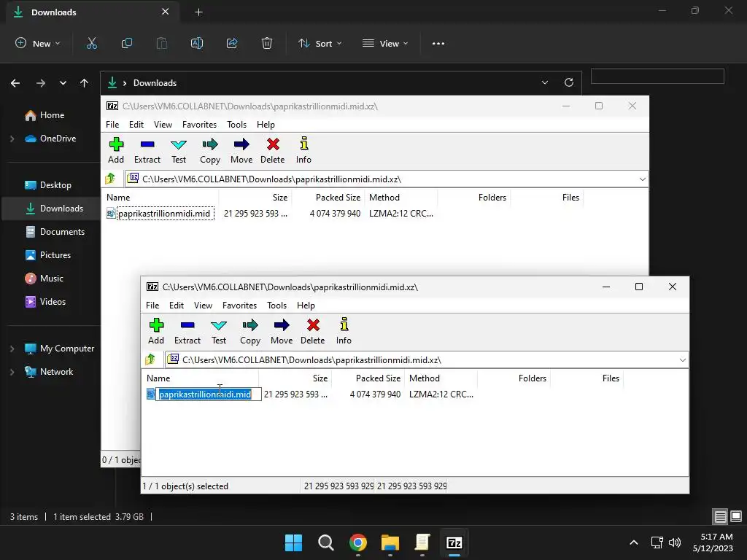Click Test in the back 7-Zip window
747x560 pixels.
click(x=179, y=150)
